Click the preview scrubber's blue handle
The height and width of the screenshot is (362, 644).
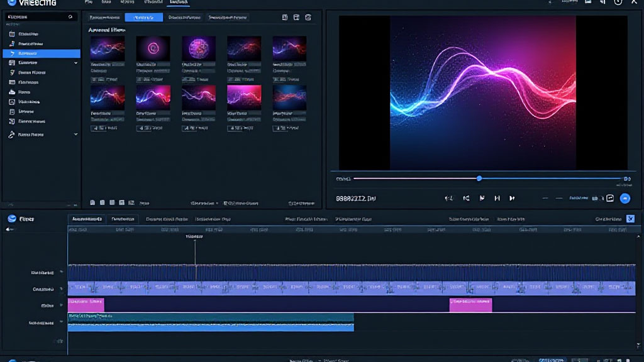click(479, 178)
